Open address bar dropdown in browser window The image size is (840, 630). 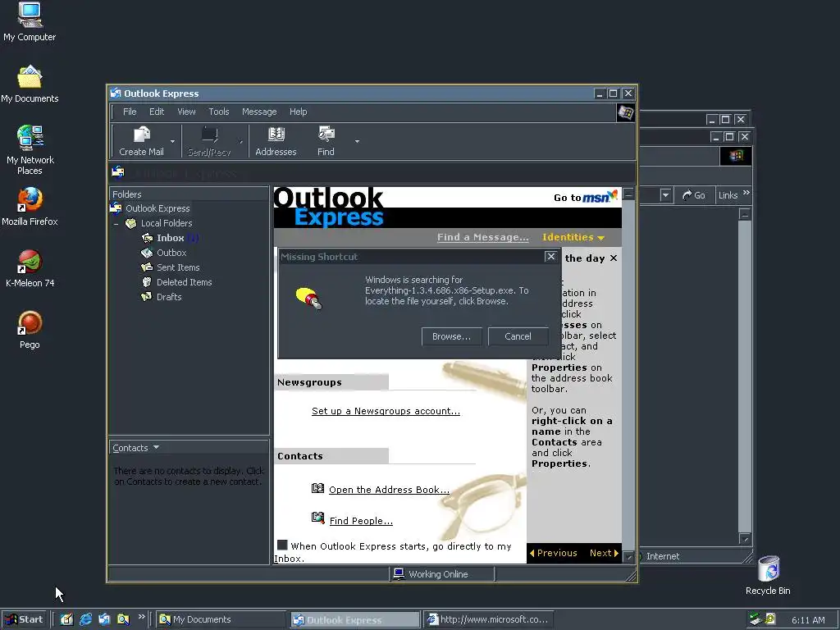pos(665,195)
